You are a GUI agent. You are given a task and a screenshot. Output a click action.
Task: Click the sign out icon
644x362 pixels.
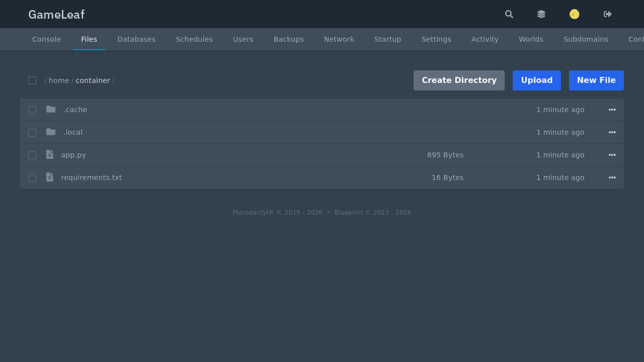click(608, 14)
